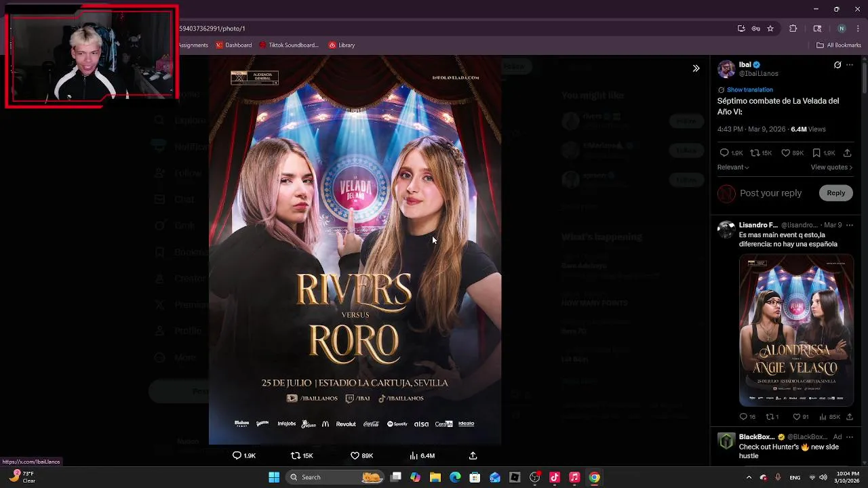This screenshot has width=868, height=488.
Task: Open the clock showing 10:04 PM
Action: coord(846,477)
